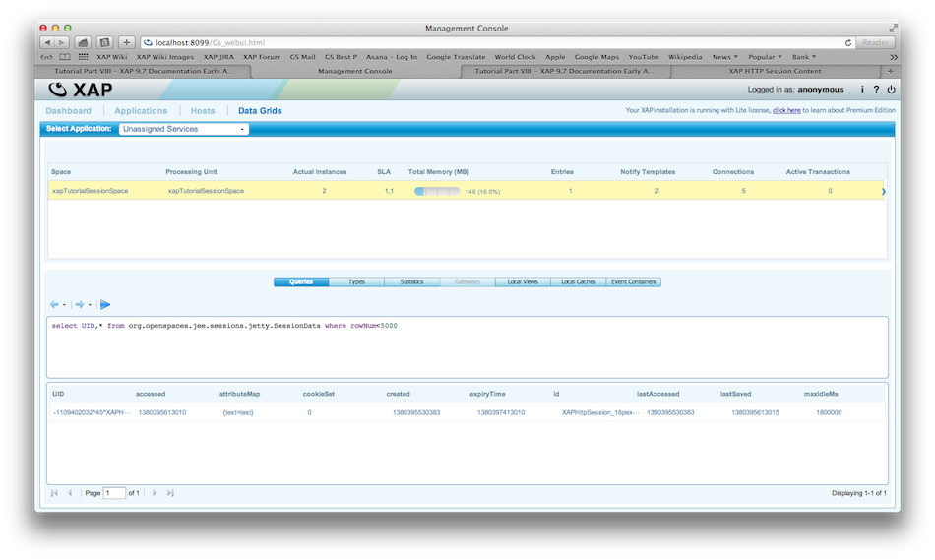Viewport: 935px width, 560px height.
Task: Sort by Actual Instances column header
Action: pyautogui.click(x=320, y=172)
